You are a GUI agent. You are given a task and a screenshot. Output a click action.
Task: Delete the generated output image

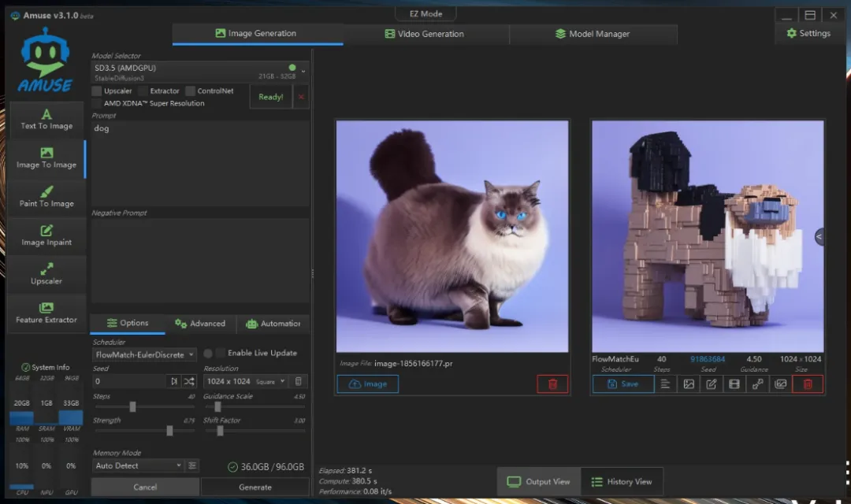coord(808,384)
